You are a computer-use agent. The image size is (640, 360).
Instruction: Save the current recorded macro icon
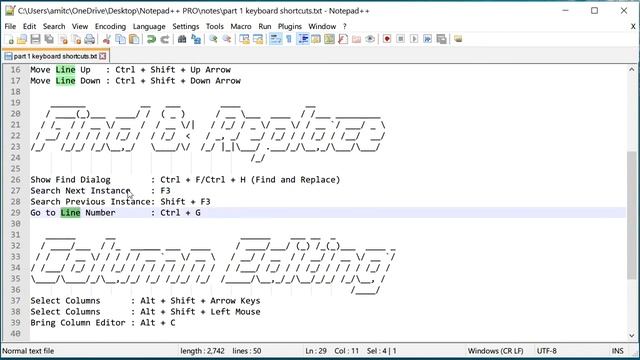pos(441,39)
